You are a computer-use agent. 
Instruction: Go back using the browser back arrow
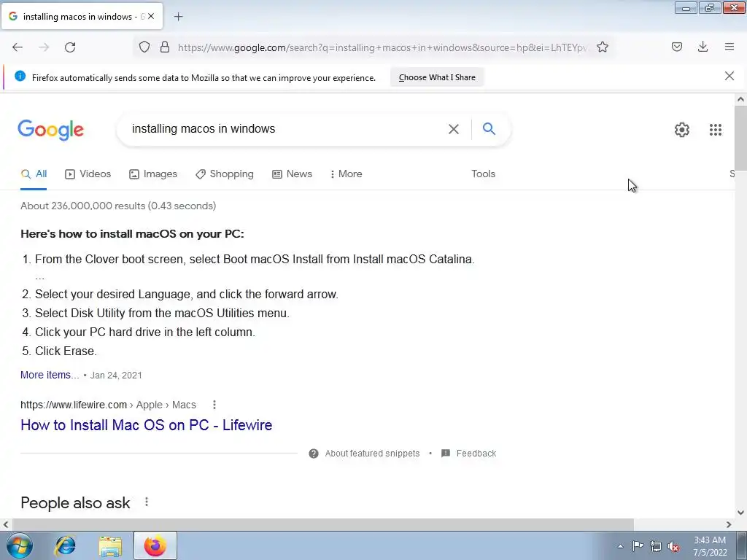[18, 47]
